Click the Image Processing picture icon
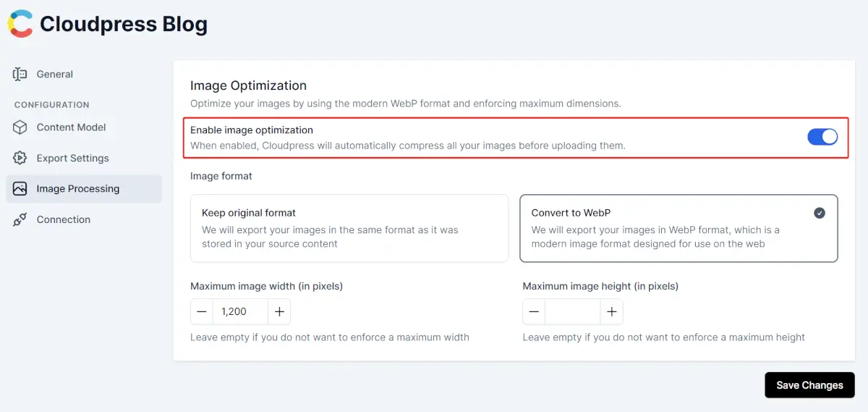Viewport: 868px width, 412px height. (x=20, y=189)
